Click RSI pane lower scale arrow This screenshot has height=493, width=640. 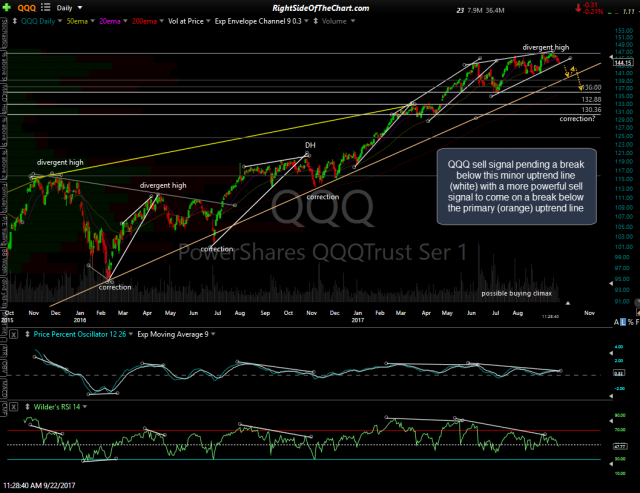point(611,464)
